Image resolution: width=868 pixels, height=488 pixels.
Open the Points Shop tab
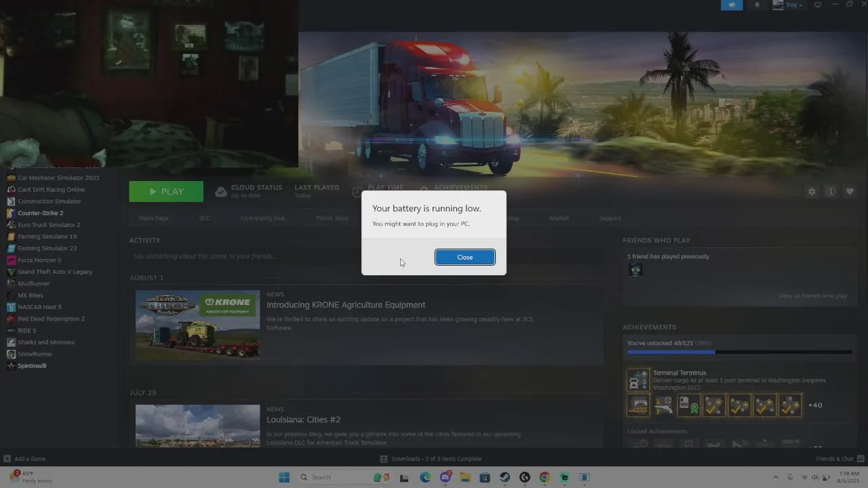332,218
